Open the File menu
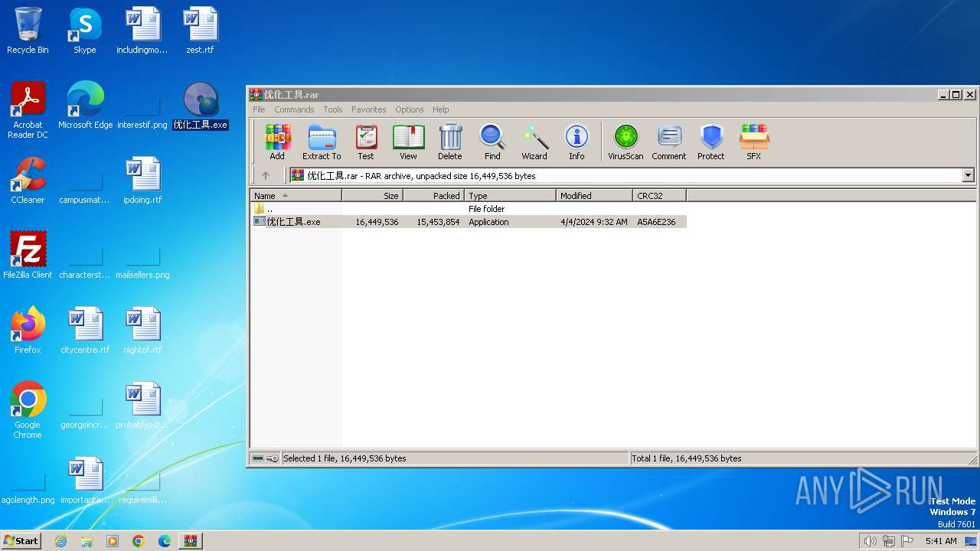980x551 pixels. [259, 109]
